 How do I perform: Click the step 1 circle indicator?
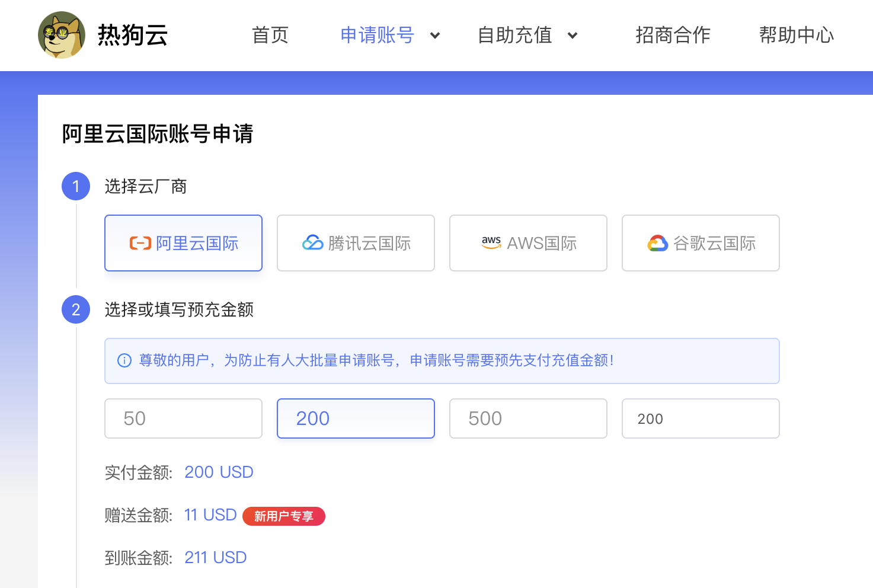[x=76, y=186]
